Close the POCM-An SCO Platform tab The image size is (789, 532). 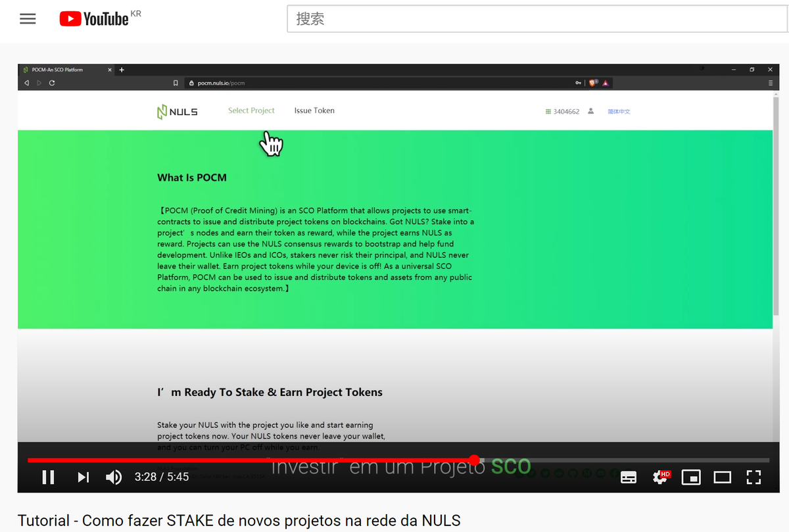110,70
